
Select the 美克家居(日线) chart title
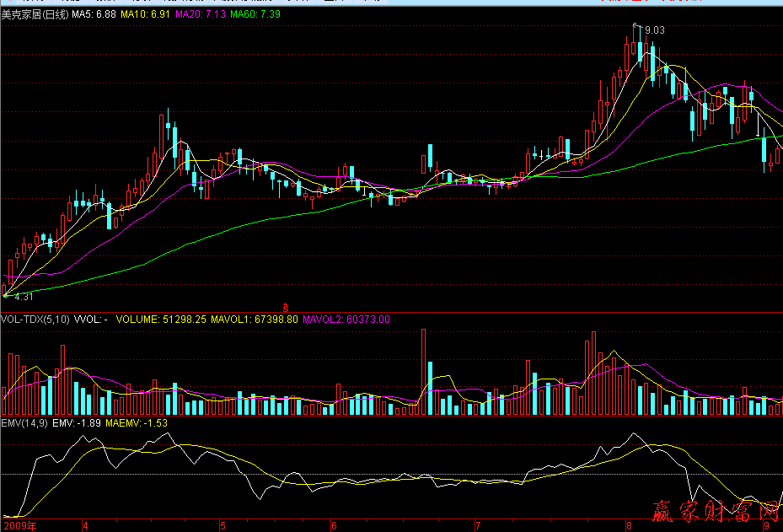pyautogui.click(x=35, y=15)
